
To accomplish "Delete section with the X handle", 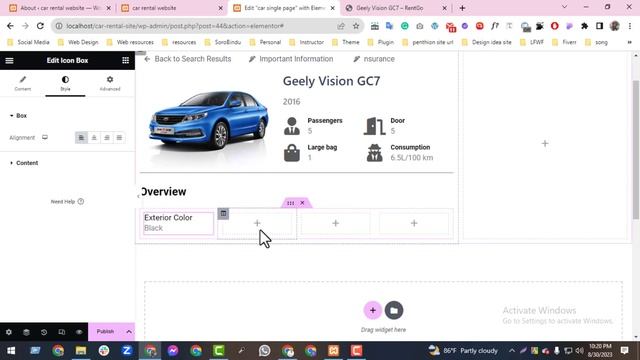I will (x=302, y=203).
